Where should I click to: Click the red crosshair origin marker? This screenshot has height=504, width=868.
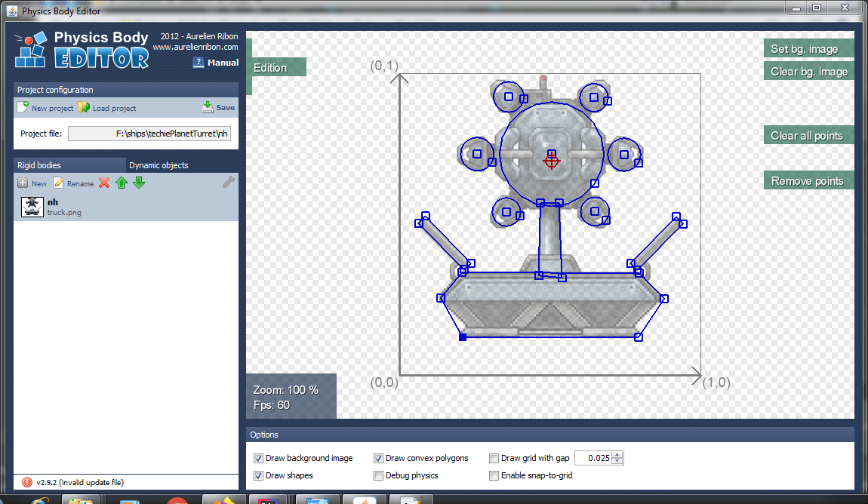tap(551, 161)
